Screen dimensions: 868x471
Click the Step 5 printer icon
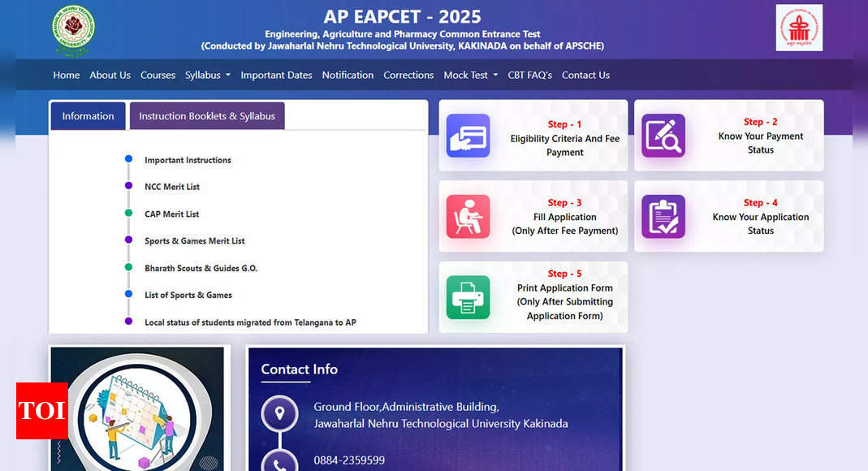[x=468, y=297]
